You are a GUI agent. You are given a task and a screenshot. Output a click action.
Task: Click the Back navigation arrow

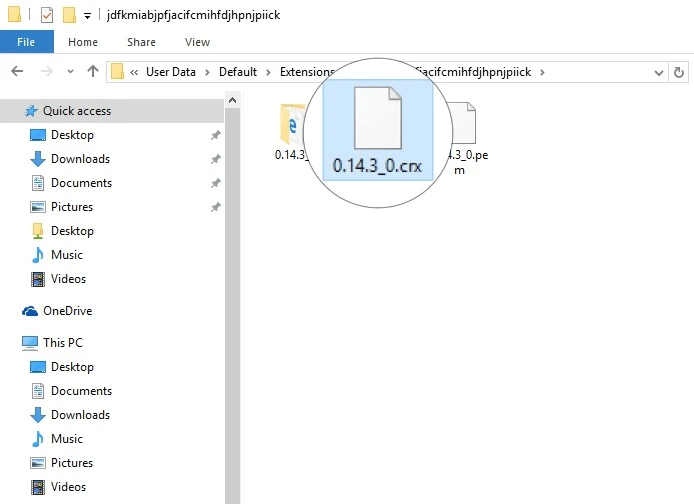18,72
